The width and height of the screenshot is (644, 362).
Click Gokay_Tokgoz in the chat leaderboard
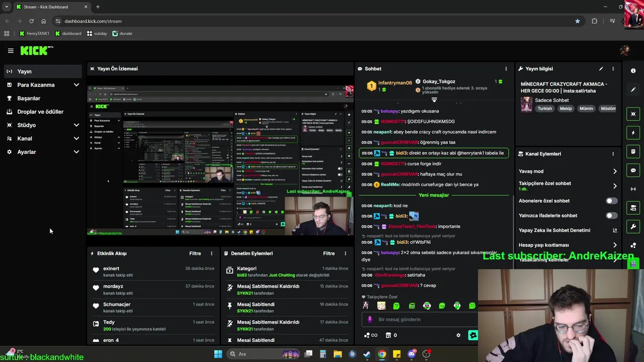439,81
